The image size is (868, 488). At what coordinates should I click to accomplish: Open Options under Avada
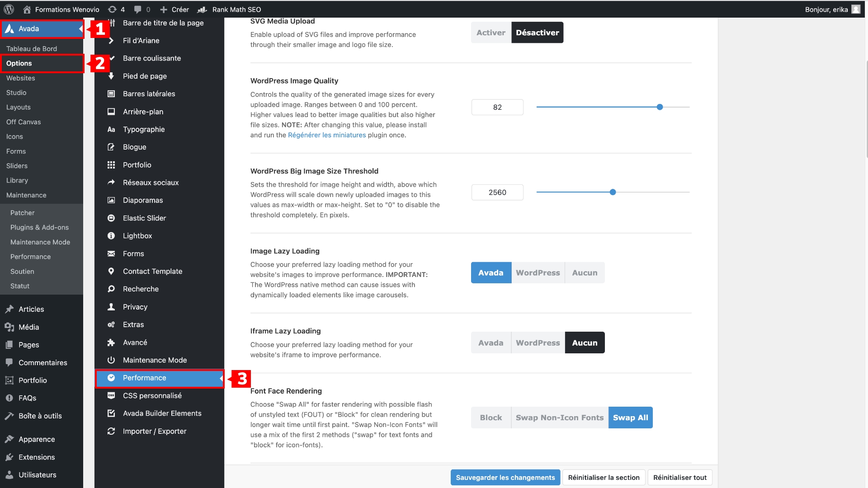(42, 63)
